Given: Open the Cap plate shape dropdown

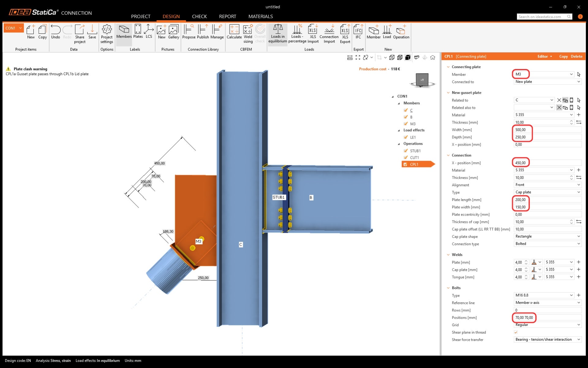Looking at the screenshot, I should point(548,236).
